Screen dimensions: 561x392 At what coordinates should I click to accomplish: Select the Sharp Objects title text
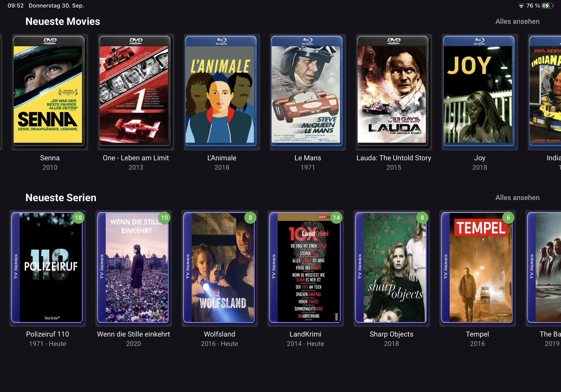[x=392, y=334]
